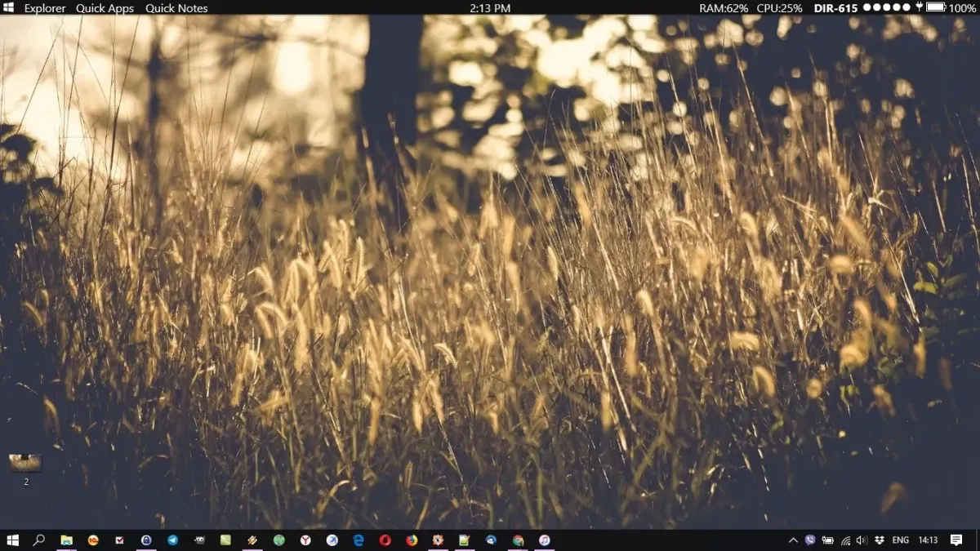Open the Dropbox tray icon
The height and width of the screenshot is (551, 980).
click(x=880, y=540)
